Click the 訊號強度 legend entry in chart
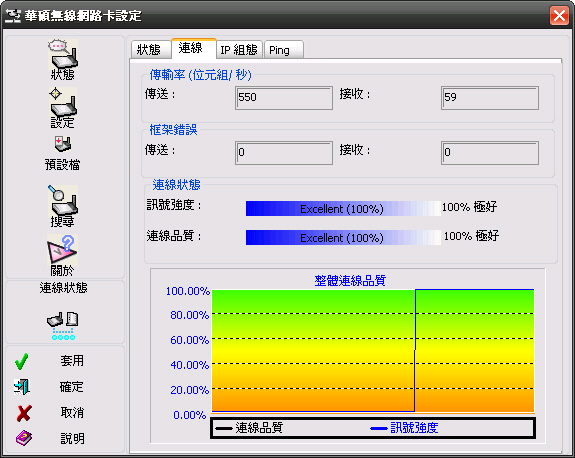The height and width of the screenshot is (458, 575). 404,428
